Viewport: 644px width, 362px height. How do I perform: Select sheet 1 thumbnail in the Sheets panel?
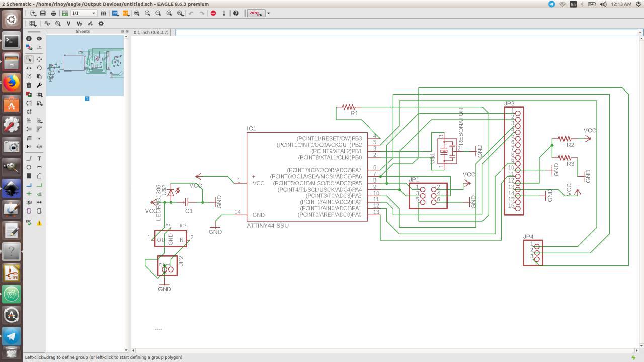coord(85,65)
